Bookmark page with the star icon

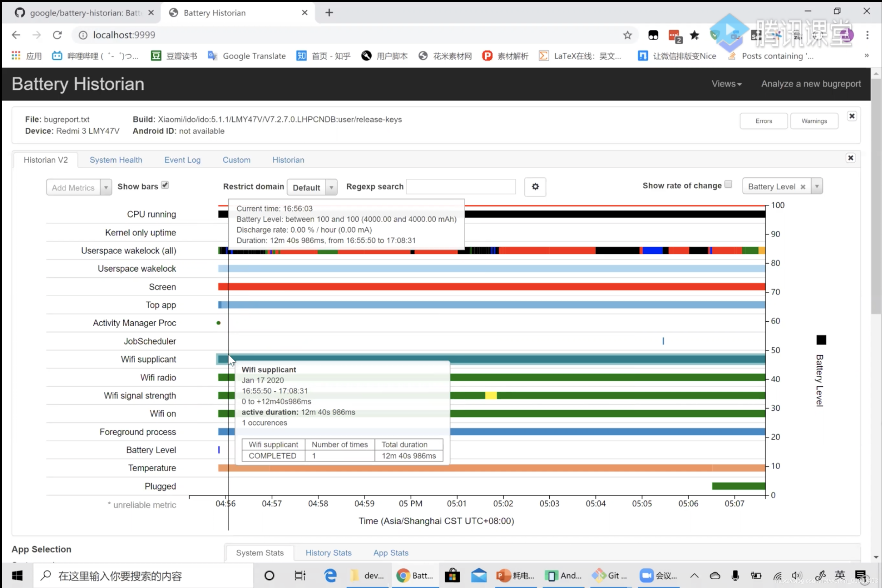click(627, 35)
